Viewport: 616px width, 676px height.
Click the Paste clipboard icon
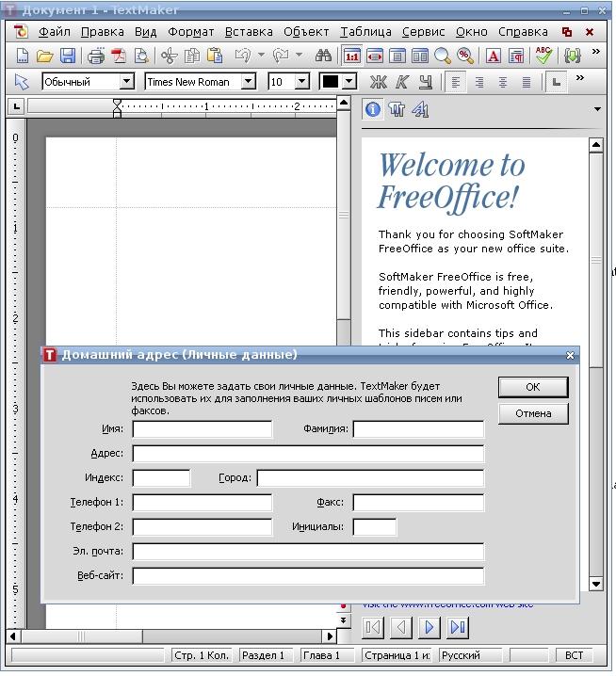tap(215, 56)
